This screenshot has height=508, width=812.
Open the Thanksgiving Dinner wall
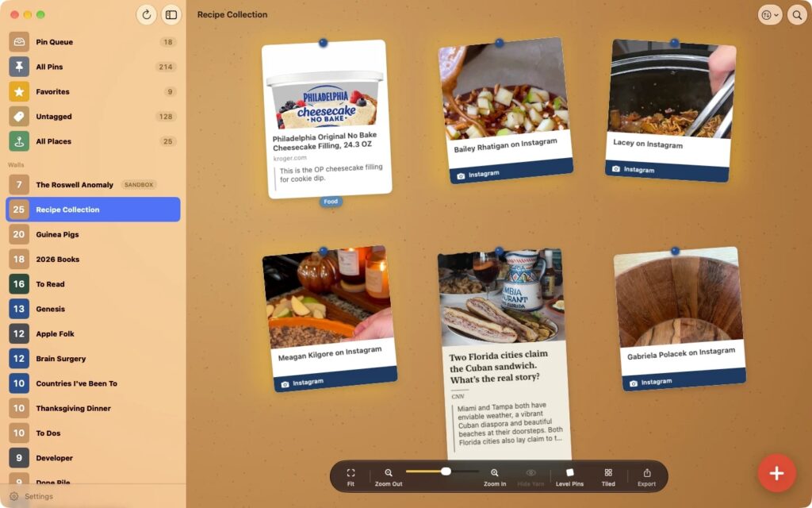pyautogui.click(x=94, y=409)
